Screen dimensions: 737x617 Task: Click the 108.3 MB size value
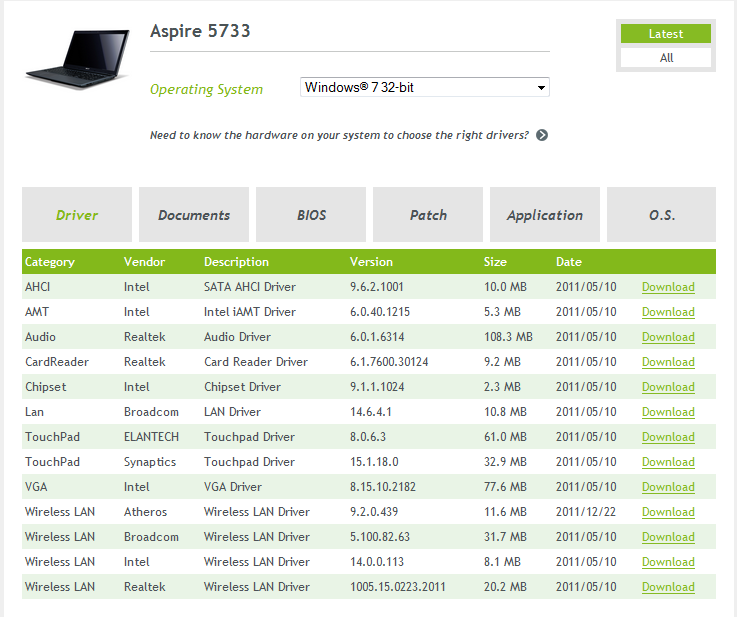(x=508, y=336)
